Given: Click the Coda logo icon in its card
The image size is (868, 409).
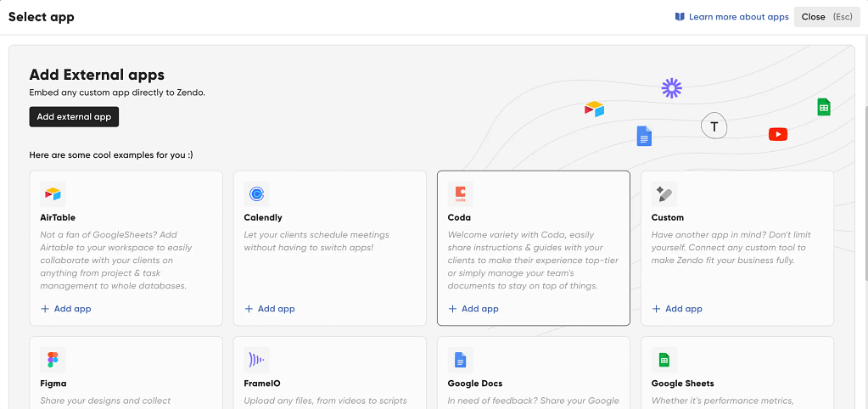Looking at the screenshot, I should [x=460, y=193].
